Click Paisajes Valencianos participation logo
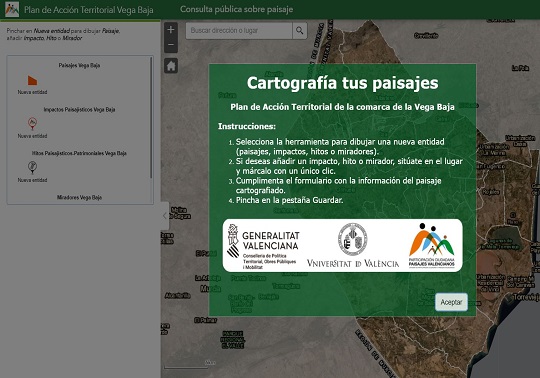The height and width of the screenshot is (378, 540). 432,245
